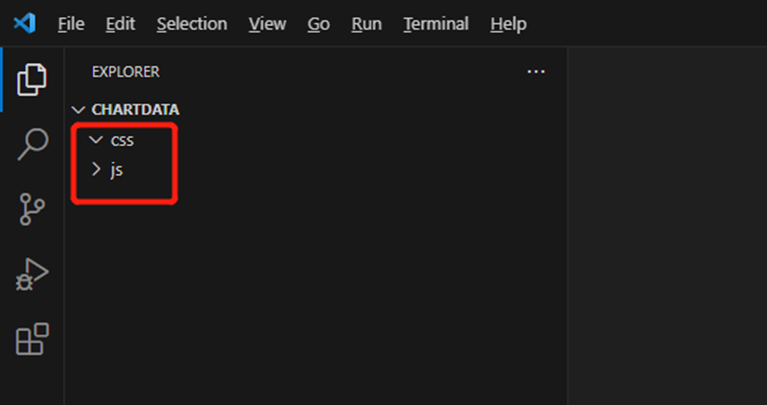Open the Search view icon

click(33, 144)
